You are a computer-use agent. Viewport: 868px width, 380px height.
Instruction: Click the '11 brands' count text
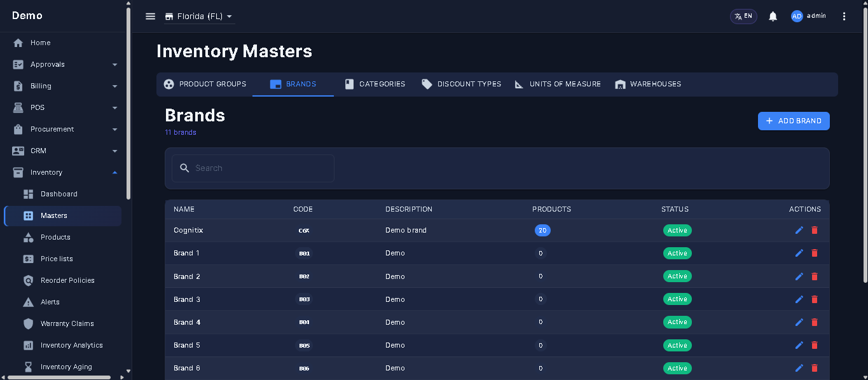pyautogui.click(x=181, y=132)
